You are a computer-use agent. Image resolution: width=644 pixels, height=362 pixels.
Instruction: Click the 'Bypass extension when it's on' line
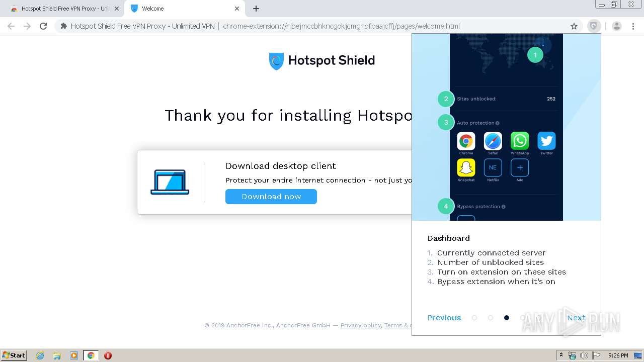click(x=496, y=282)
